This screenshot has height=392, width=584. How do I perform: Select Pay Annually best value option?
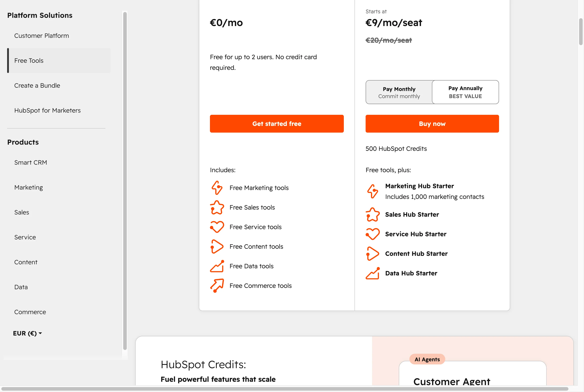pyautogui.click(x=465, y=92)
